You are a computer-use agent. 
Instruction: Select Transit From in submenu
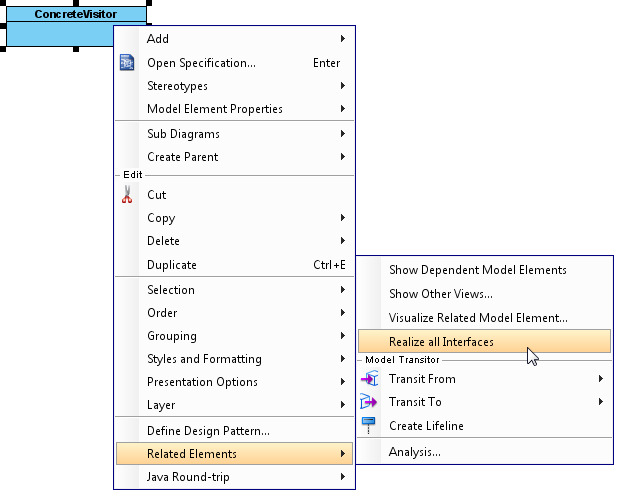point(484,379)
